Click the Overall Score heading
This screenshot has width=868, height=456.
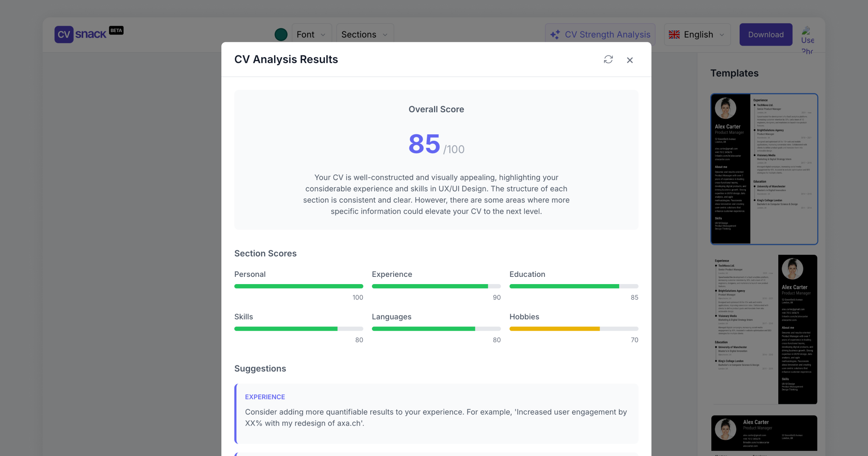(x=436, y=109)
